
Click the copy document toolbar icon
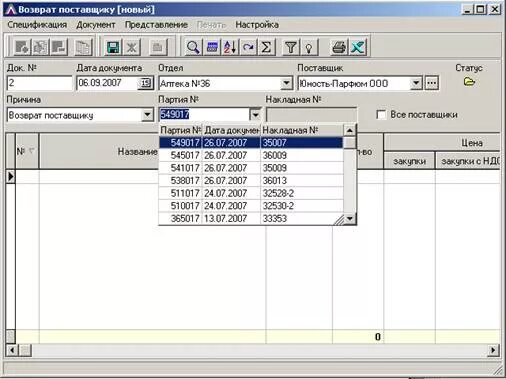coord(83,47)
